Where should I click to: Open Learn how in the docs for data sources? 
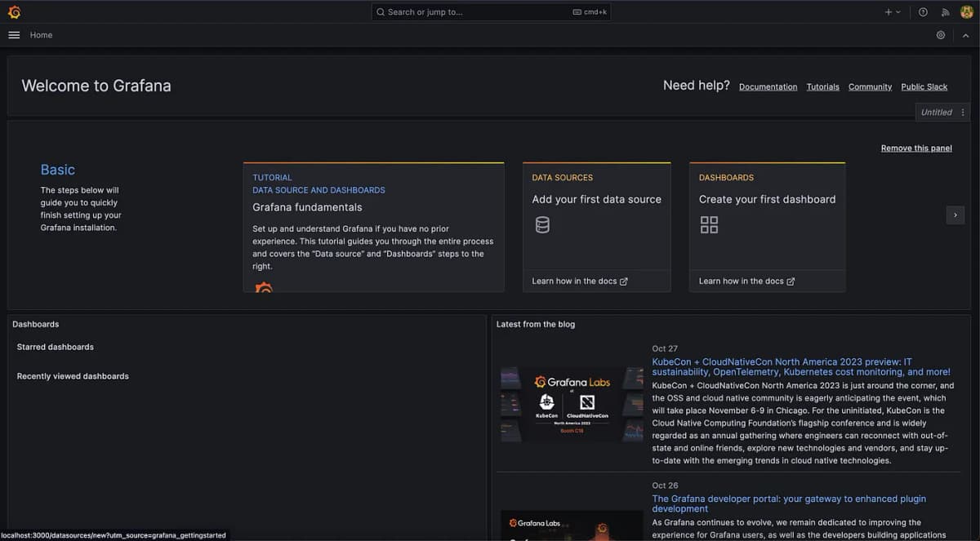[x=580, y=281]
